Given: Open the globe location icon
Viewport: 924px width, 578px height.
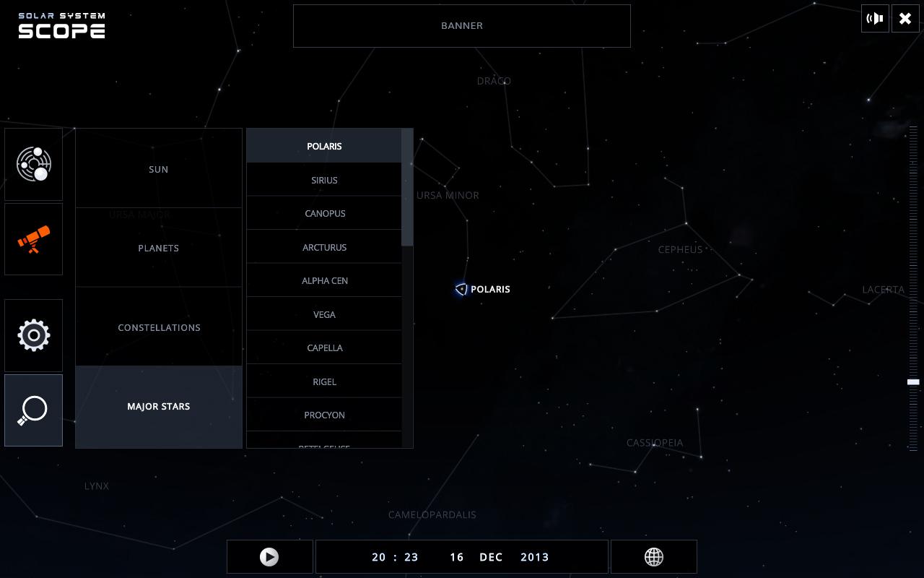Looking at the screenshot, I should [654, 557].
